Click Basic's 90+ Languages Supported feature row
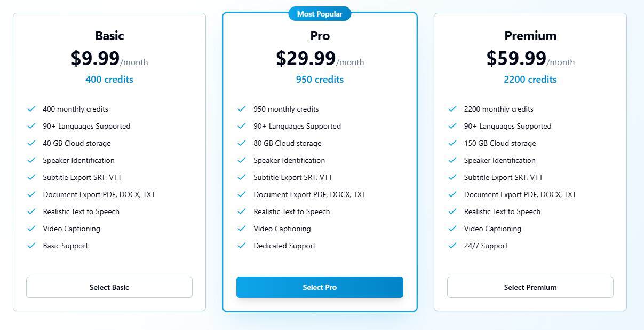This screenshot has width=644, height=330. click(86, 126)
